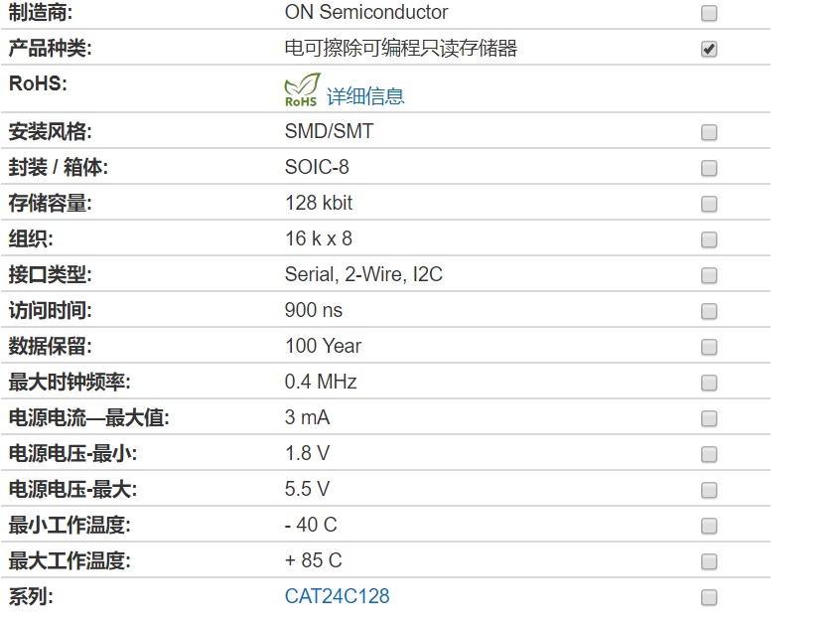Click the 电可擦除可编程只读存储器 product type text
Image resolution: width=840 pixels, height=624 pixels.
[401, 49]
